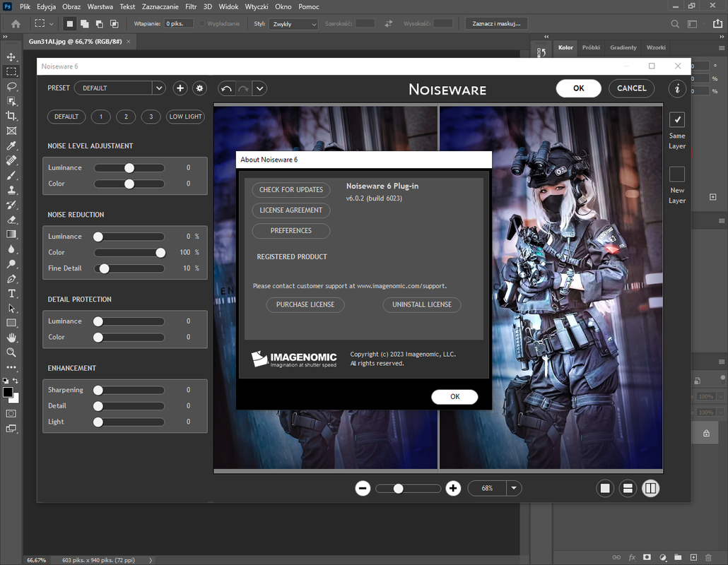Select the Pen tool
This screenshot has height=565, width=728.
tap(11, 279)
